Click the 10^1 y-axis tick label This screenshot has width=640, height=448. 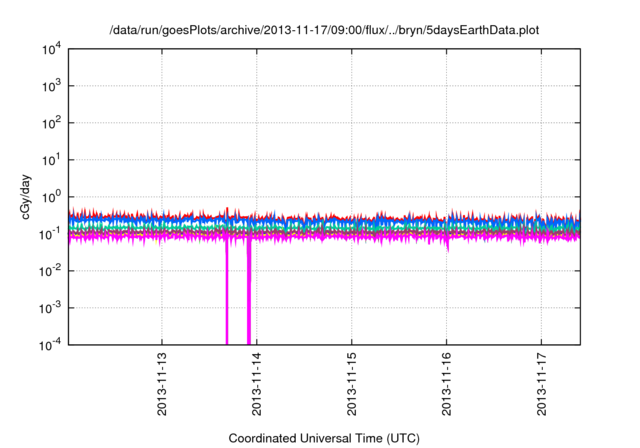(51, 160)
